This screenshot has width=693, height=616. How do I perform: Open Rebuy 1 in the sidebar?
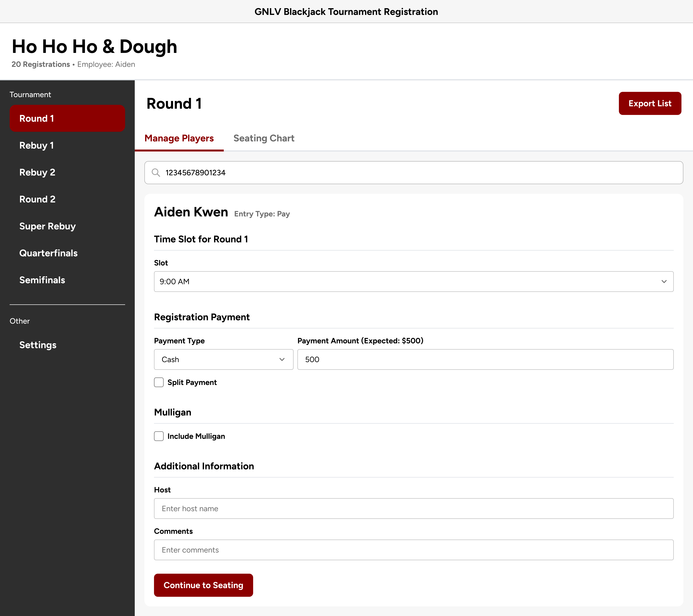point(37,145)
